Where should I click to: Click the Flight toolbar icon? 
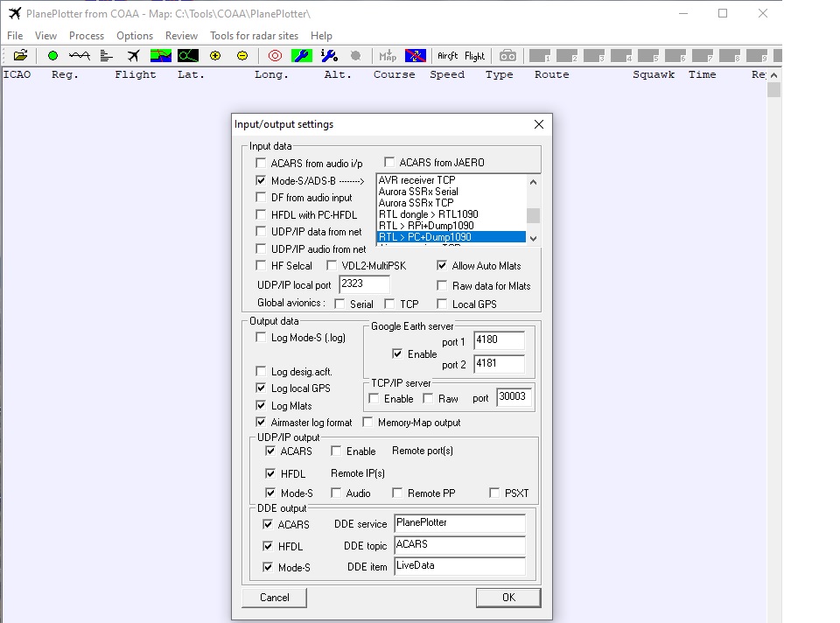pos(474,56)
